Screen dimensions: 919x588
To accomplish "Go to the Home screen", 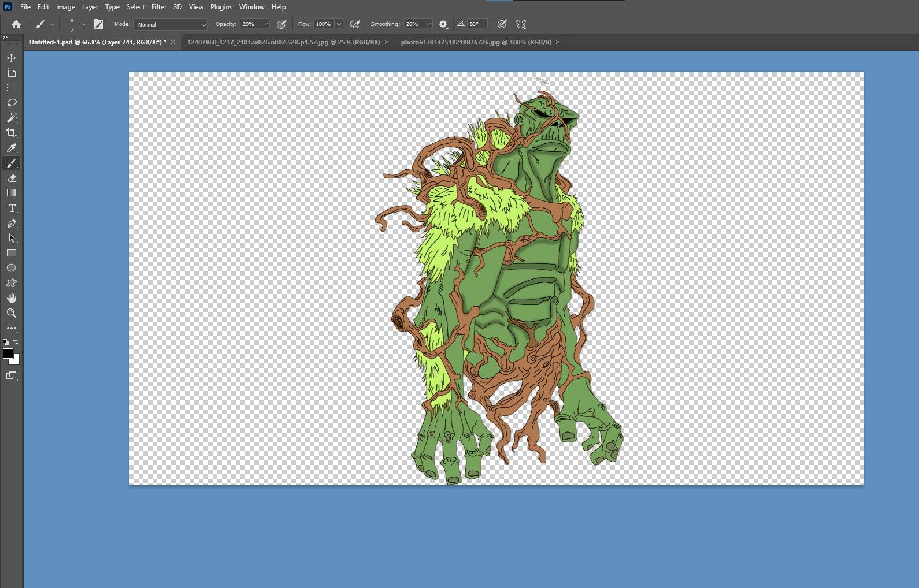I will click(16, 24).
